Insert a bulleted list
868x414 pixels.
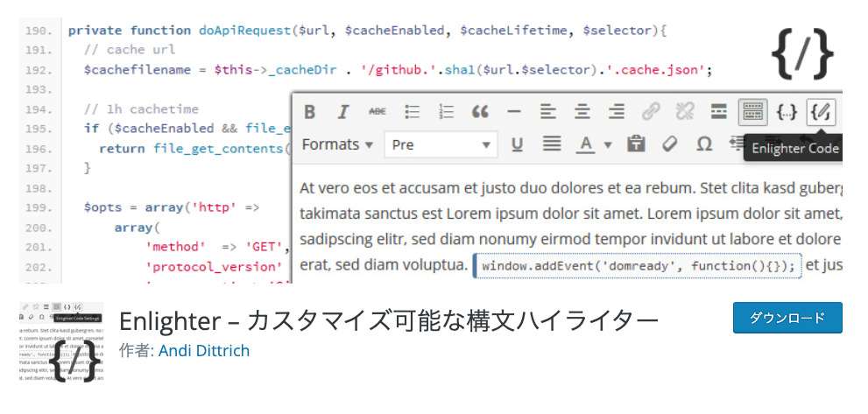pos(412,112)
